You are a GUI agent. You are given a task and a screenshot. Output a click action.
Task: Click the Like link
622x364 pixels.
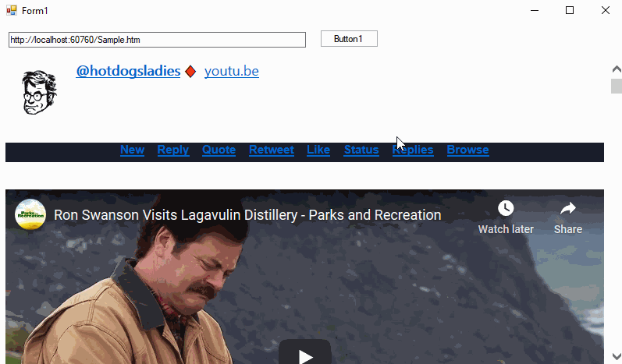[x=318, y=150]
